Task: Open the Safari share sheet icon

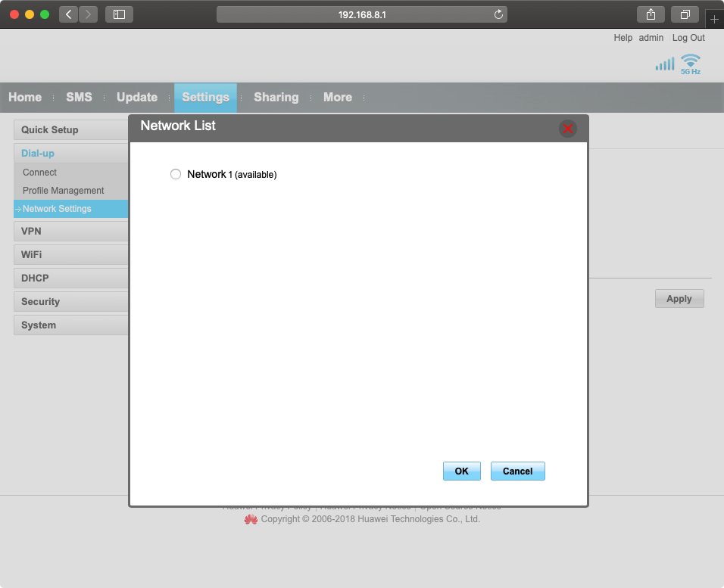Action: point(650,14)
